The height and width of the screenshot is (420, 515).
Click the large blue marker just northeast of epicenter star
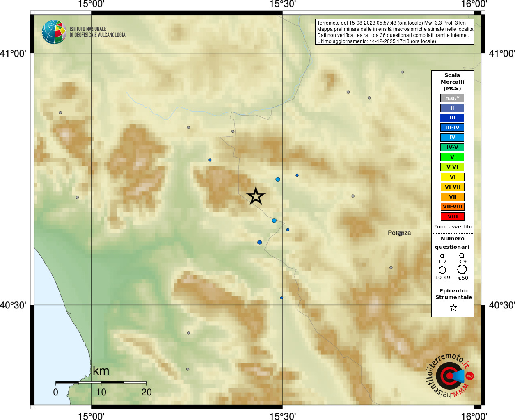click(x=278, y=179)
